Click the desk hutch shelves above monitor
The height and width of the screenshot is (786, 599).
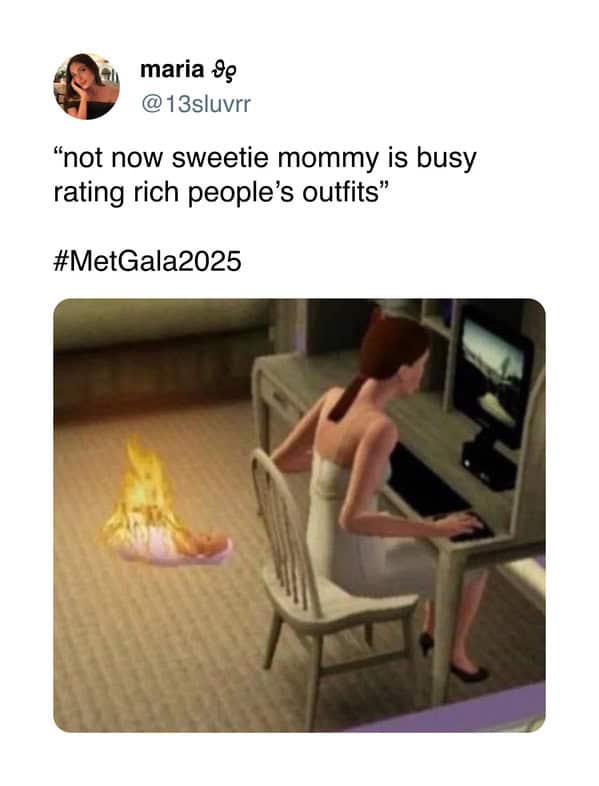[437, 319]
